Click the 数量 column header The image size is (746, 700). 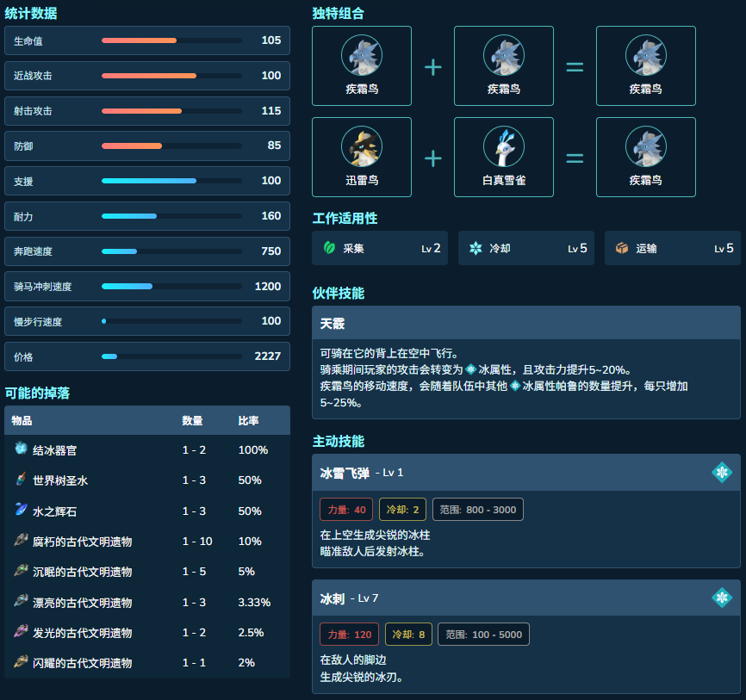pos(192,420)
